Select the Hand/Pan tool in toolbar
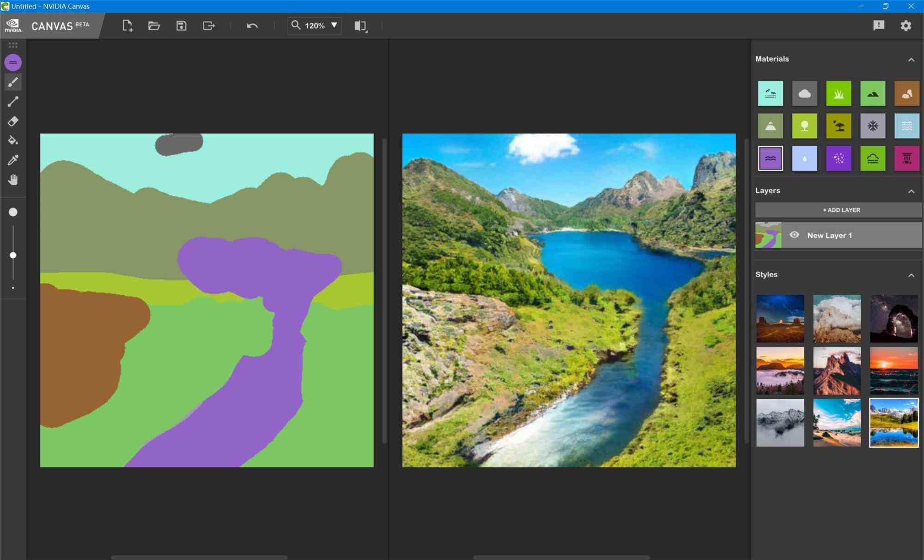This screenshot has width=924, height=560. 13,180
